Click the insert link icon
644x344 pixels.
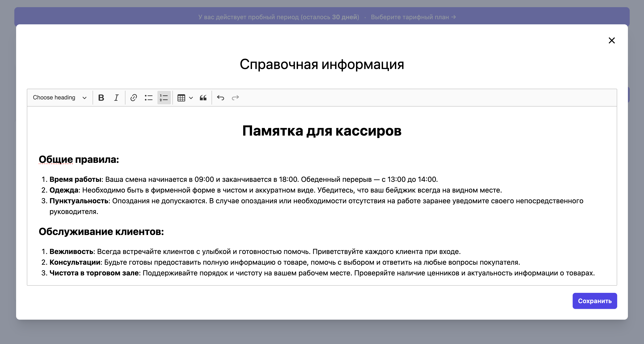[x=133, y=98]
